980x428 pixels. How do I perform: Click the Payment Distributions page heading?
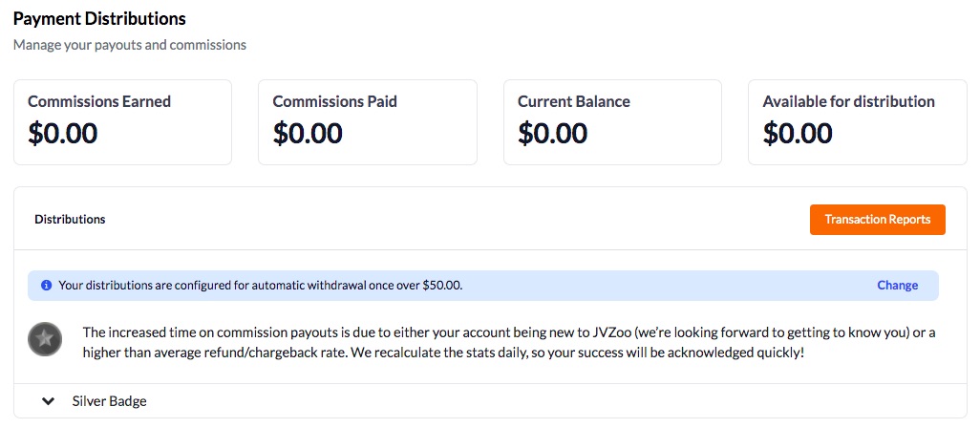(x=99, y=18)
